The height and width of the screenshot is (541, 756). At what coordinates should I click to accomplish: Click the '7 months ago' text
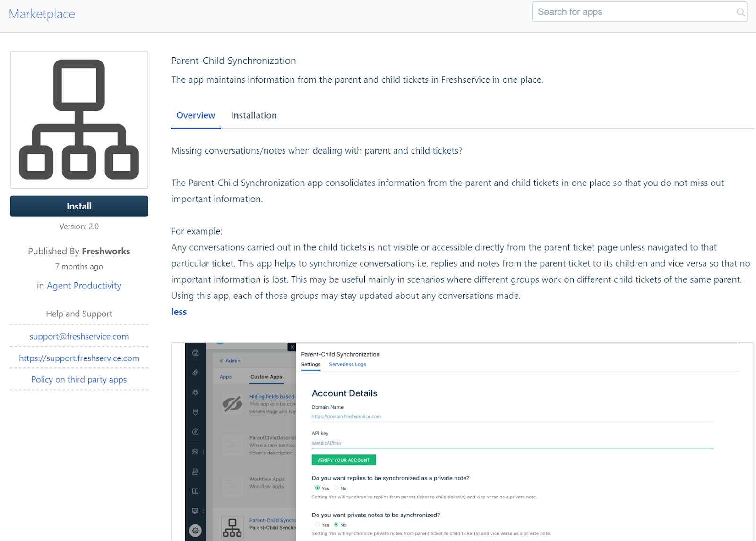click(79, 267)
